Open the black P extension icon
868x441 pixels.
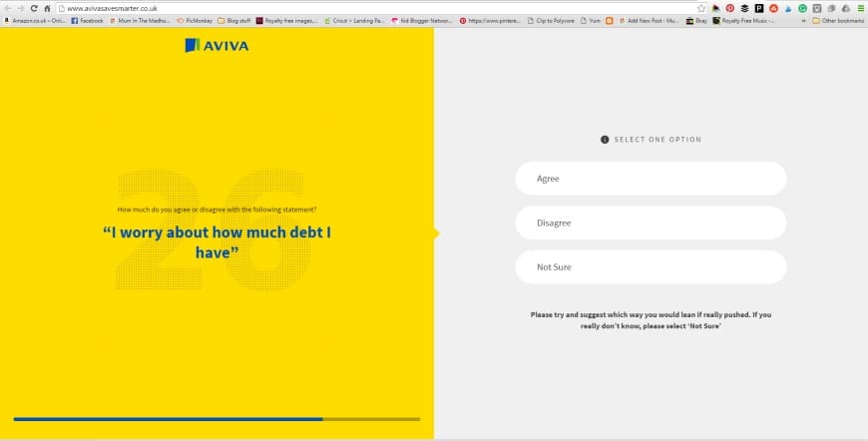click(x=759, y=8)
